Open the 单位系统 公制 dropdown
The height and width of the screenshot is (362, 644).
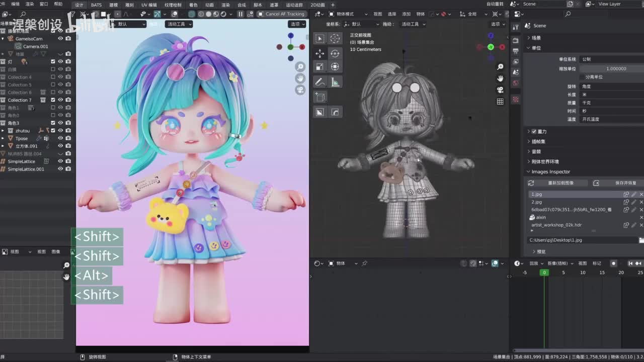pos(612,59)
